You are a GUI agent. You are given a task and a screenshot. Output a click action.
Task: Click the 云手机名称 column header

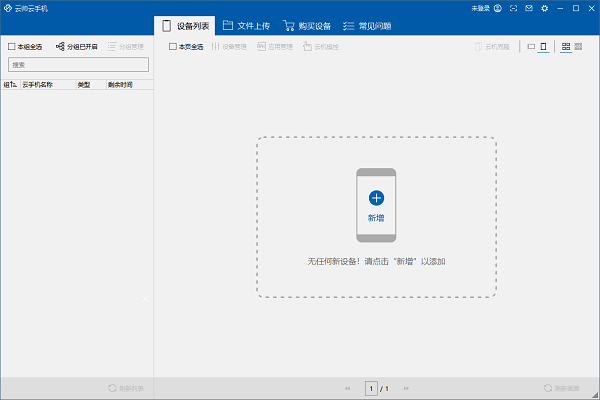pos(37,85)
